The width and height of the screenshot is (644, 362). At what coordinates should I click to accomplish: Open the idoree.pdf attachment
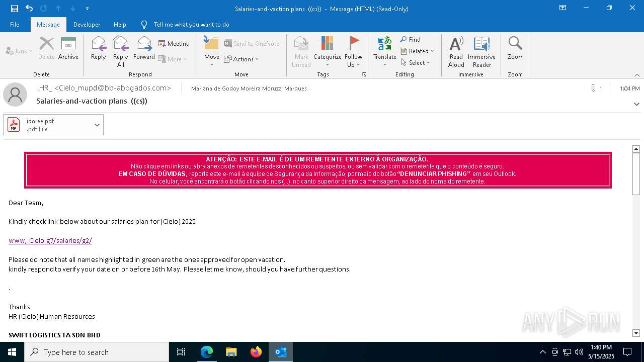point(48,125)
